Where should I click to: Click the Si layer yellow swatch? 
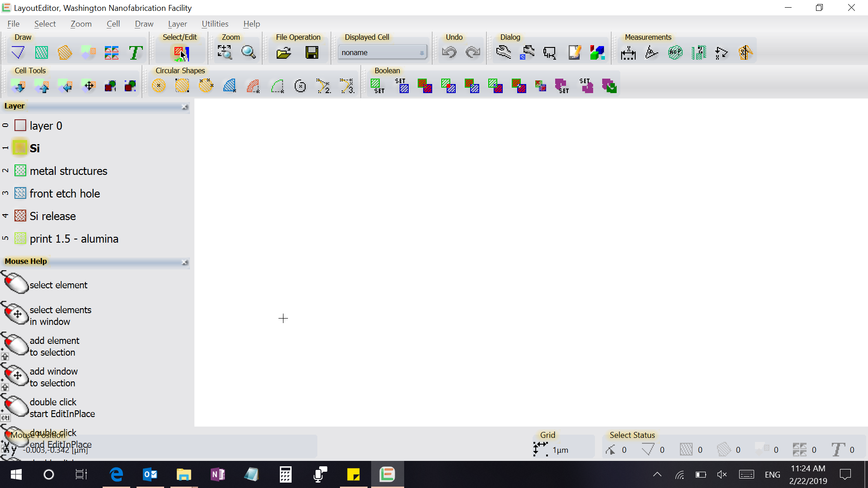pyautogui.click(x=20, y=148)
